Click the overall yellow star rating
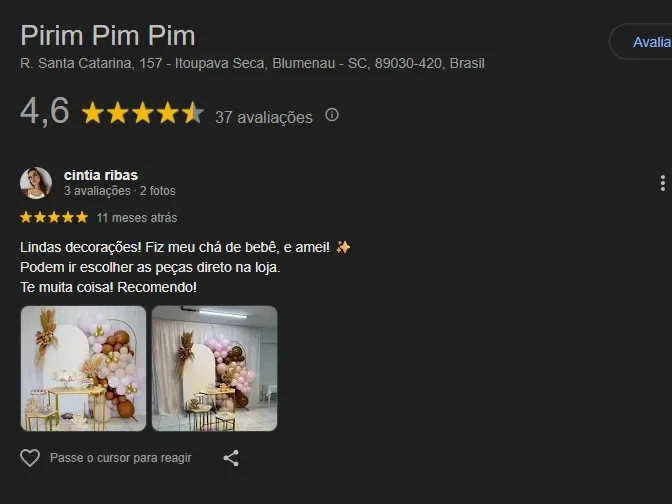The image size is (672, 504). (x=142, y=113)
